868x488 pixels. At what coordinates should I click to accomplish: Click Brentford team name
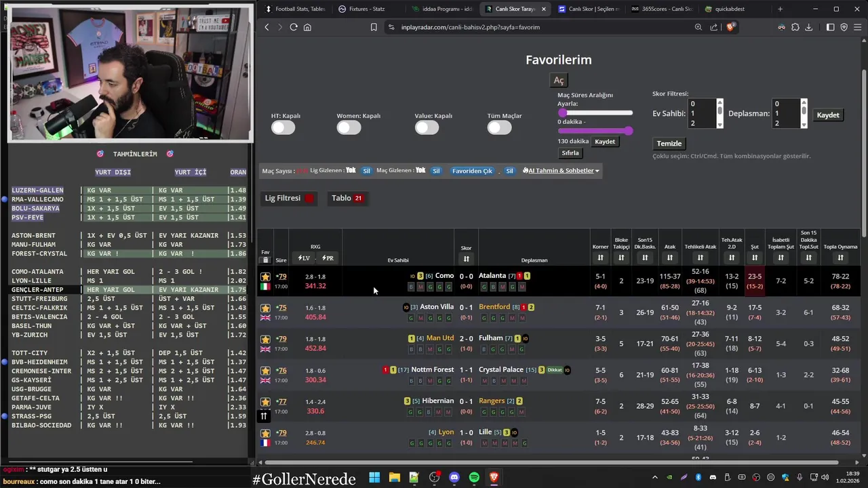click(494, 307)
